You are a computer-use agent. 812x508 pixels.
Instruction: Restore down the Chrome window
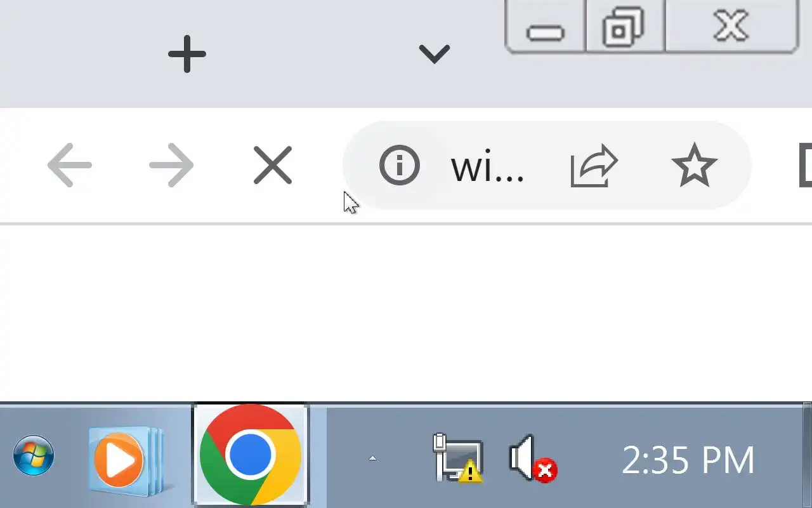click(624, 27)
